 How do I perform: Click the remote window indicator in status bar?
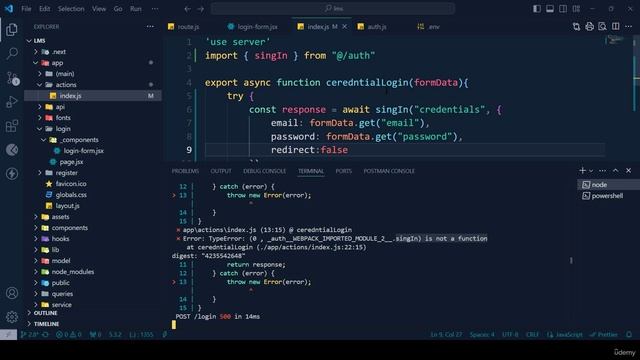(x=8, y=335)
